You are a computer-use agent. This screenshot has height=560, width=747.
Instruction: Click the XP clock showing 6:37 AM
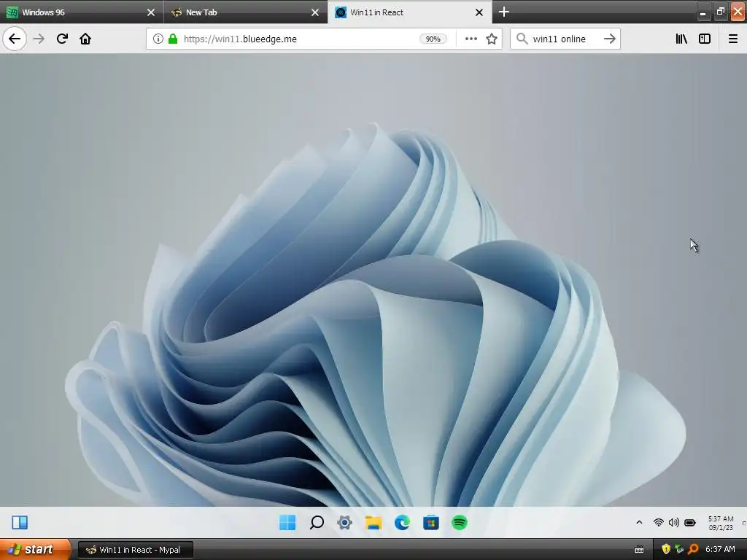pyautogui.click(x=720, y=550)
